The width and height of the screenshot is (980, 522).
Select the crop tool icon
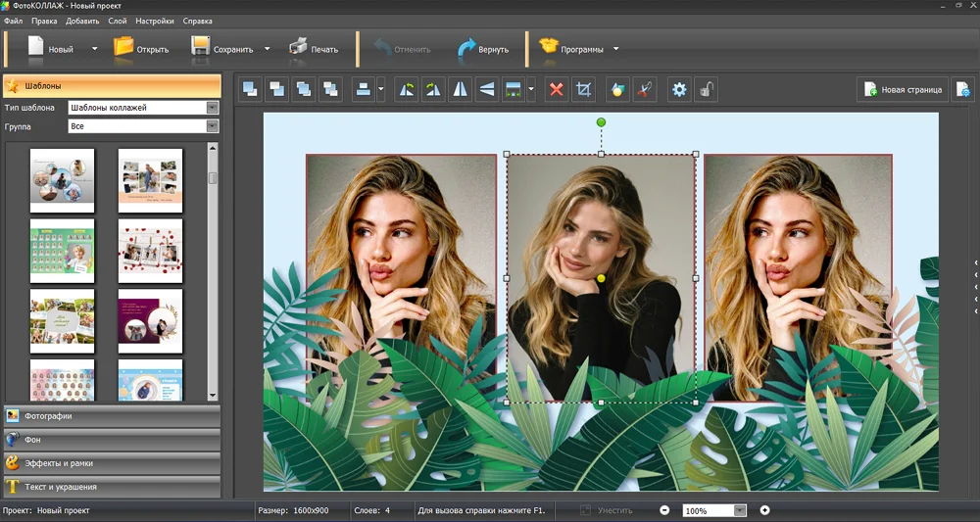tap(583, 90)
